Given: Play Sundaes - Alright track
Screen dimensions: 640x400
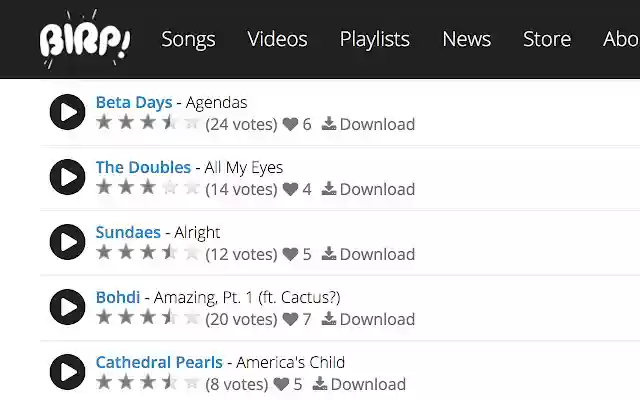Looking at the screenshot, I should 67,242.
